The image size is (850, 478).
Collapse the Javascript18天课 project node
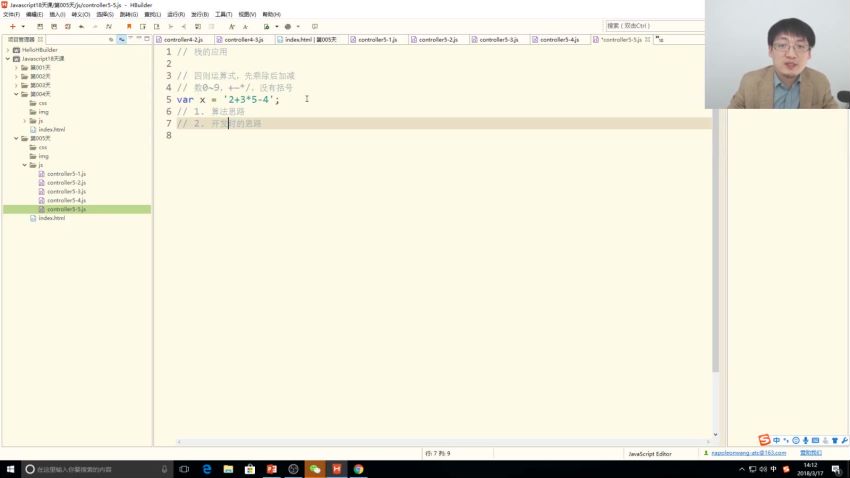tap(8, 58)
